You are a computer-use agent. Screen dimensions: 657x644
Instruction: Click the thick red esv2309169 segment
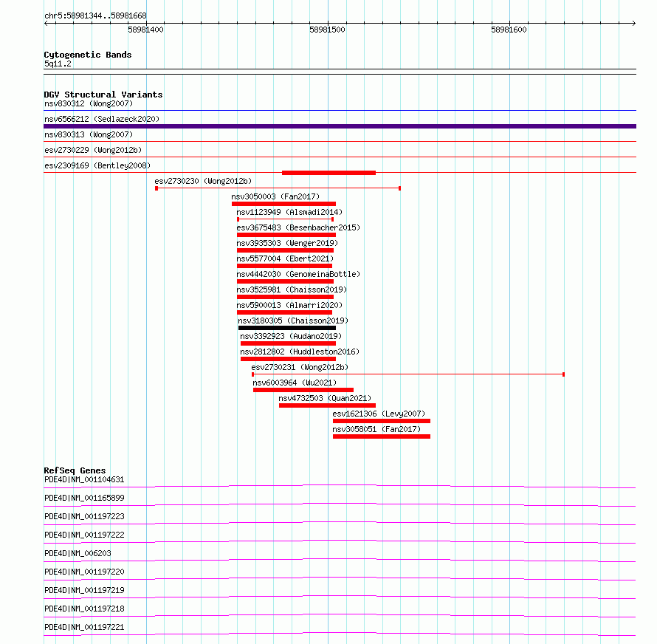(329, 173)
